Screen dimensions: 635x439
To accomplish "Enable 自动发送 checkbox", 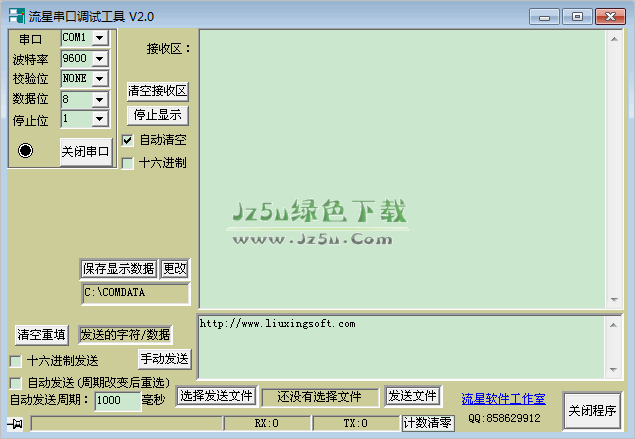I will click(16, 383).
